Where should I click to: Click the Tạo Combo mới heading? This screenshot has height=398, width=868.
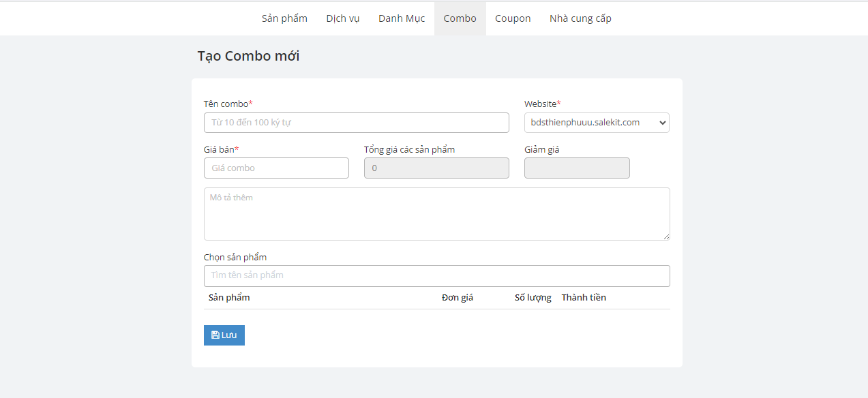click(x=248, y=56)
